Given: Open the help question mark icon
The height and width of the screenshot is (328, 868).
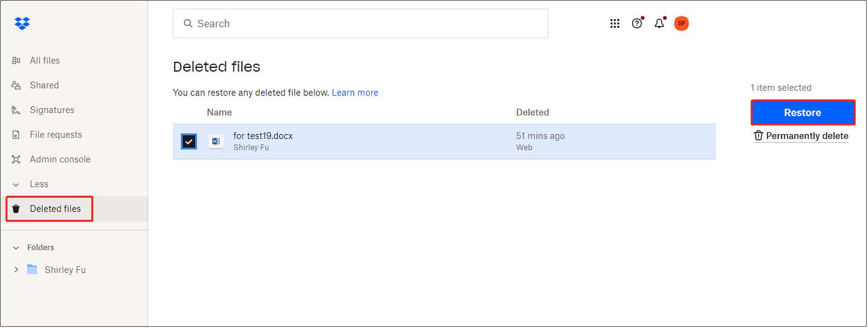Looking at the screenshot, I should 637,23.
